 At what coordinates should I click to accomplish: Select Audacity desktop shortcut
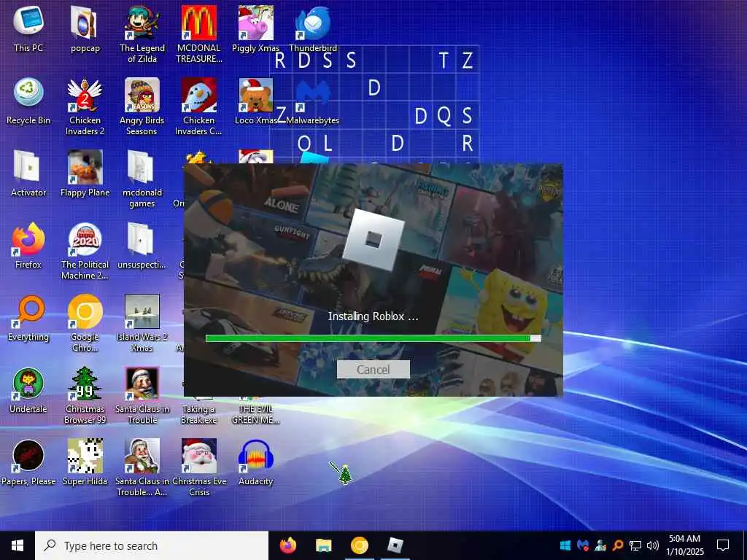255,463
